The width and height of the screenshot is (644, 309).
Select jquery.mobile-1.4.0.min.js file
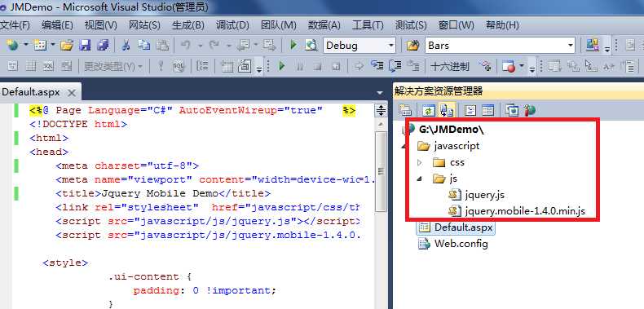click(x=525, y=211)
